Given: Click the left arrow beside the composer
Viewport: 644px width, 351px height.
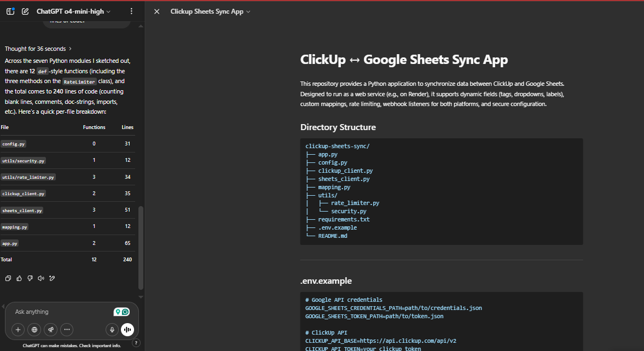Looking at the screenshot, I should click(x=3, y=306).
